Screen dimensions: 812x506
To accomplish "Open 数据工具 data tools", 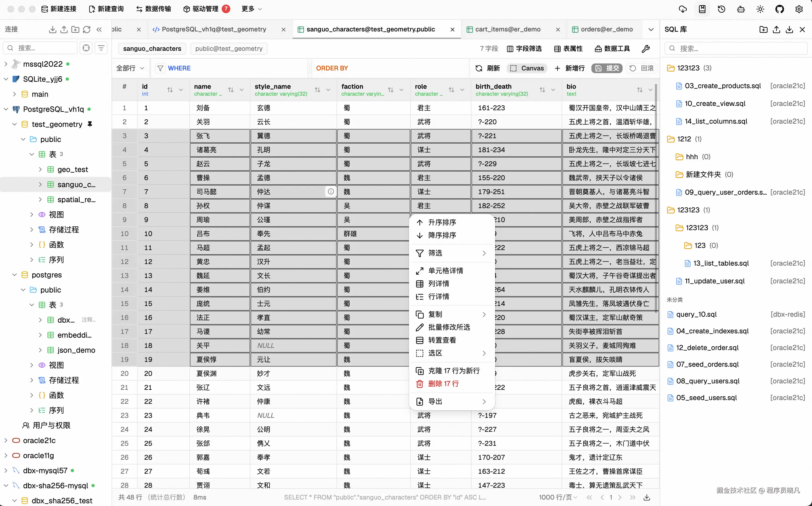I will coord(612,49).
